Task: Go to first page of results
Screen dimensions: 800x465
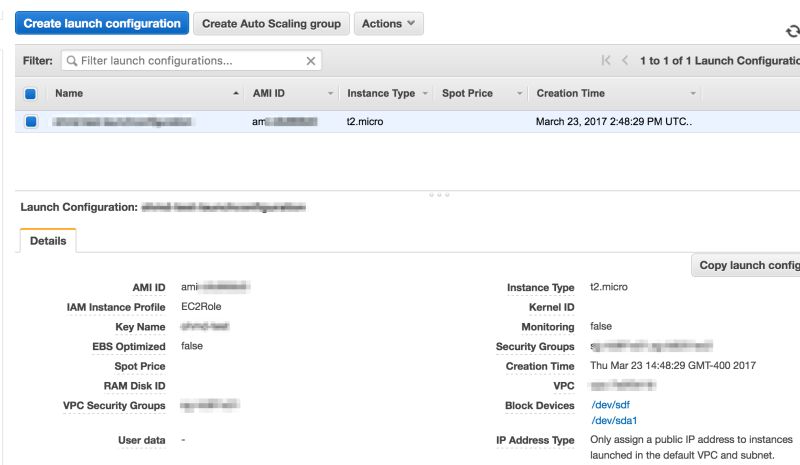Action: [x=606, y=60]
